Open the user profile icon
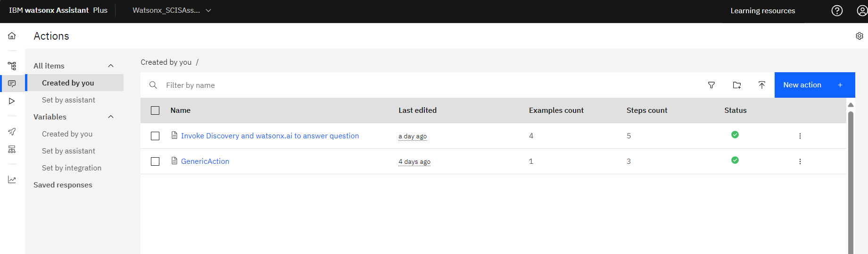The height and width of the screenshot is (254, 868). 861,11
